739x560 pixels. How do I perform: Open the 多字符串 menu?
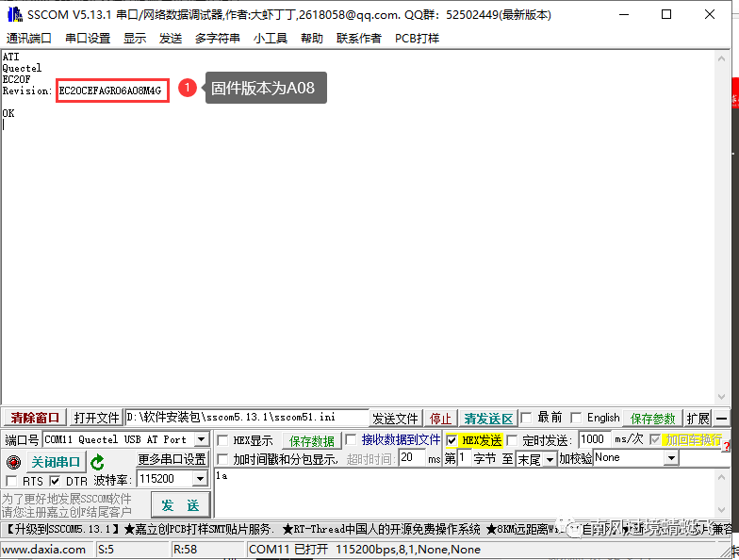point(217,38)
